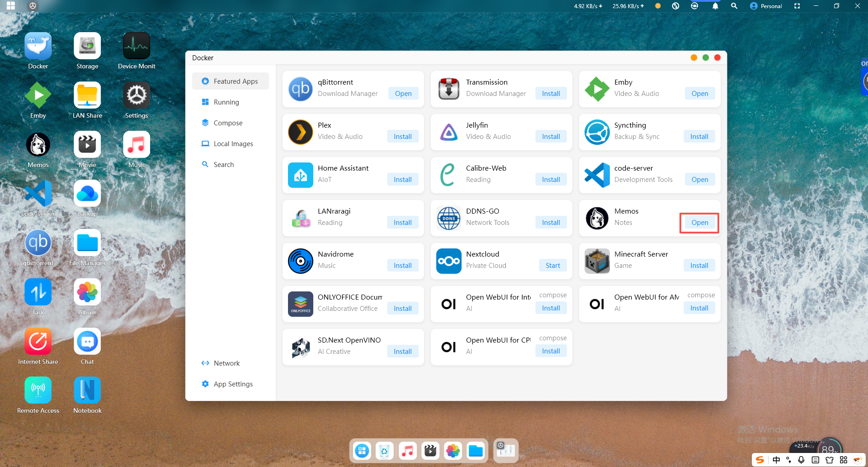Image resolution: width=868 pixels, height=467 pixels.
Task: Launch the Task app desktop icon
Action: click(x=38, y=292)
